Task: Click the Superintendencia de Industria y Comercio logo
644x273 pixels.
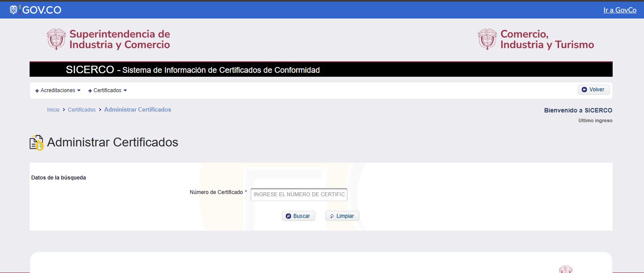Action: (x=109, y=39)
